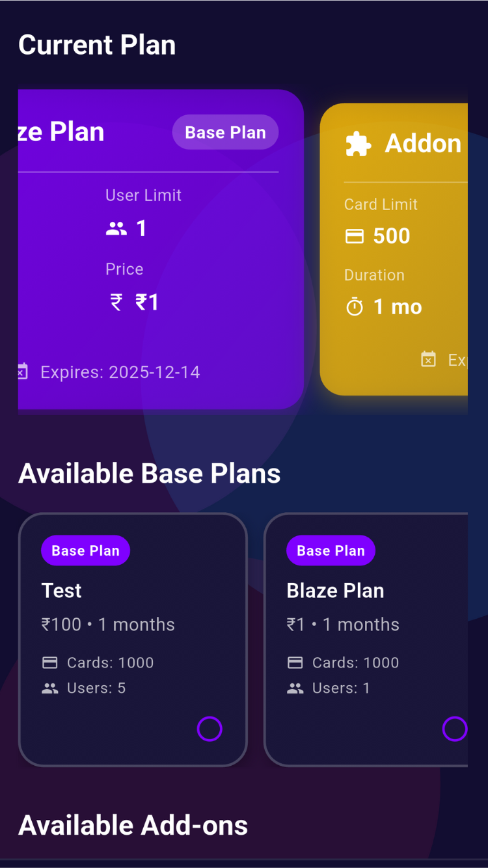Screen dimensions: 488x868
Task: Click the users icon under User Limit
Action: pyautogui.click(x=116, y=228)
